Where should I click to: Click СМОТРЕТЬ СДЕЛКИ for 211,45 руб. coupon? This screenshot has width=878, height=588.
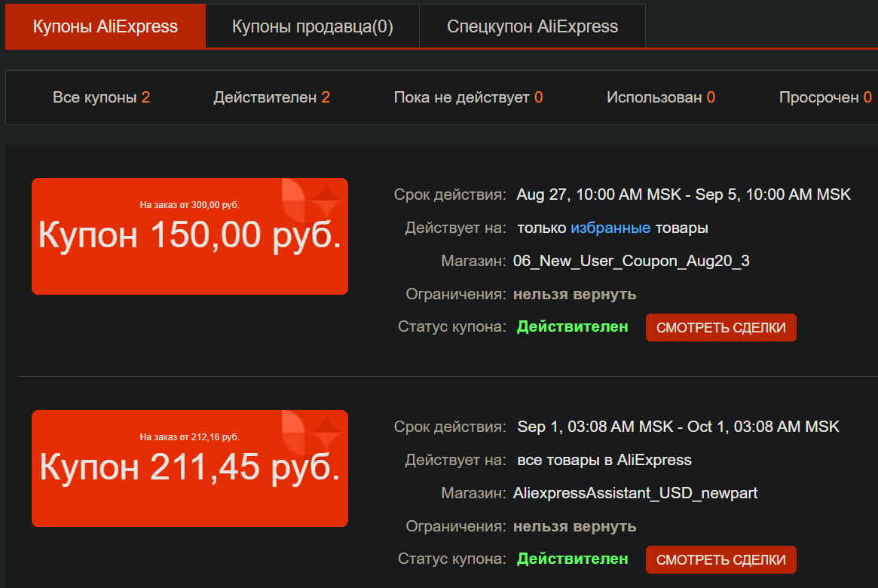point(720,559)
